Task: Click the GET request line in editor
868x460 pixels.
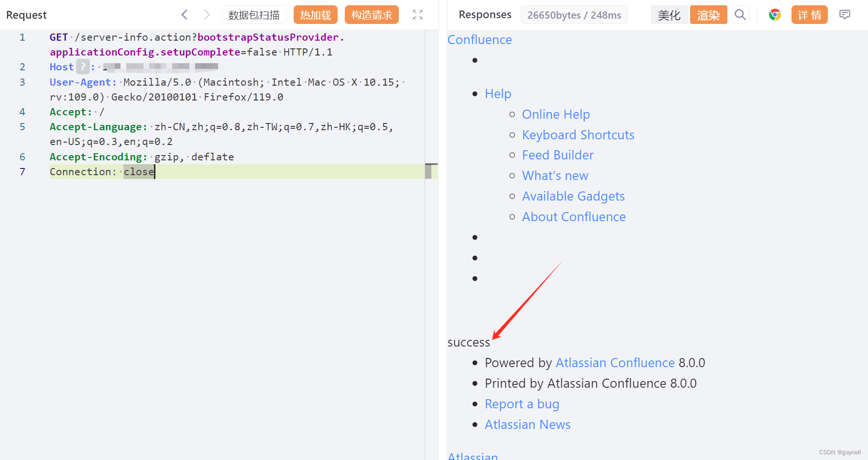Action: [x=197, y=45]
